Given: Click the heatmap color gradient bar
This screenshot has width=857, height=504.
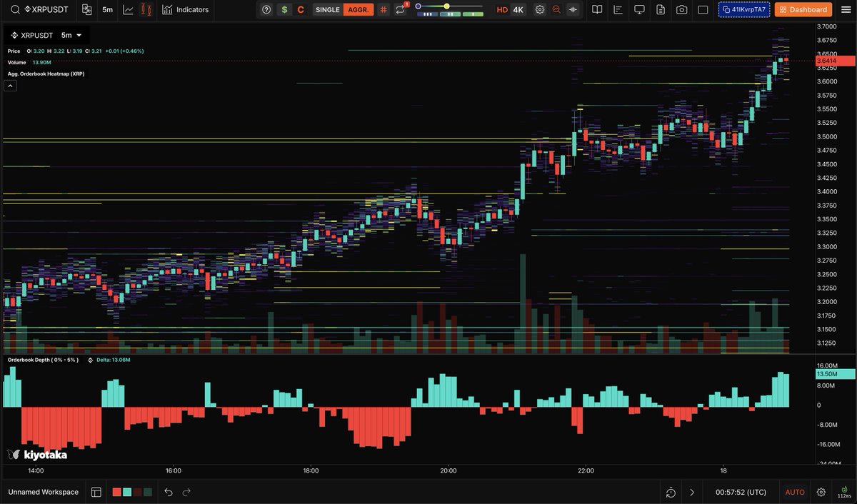Looking at the screenshot, I should pos(449,14).
